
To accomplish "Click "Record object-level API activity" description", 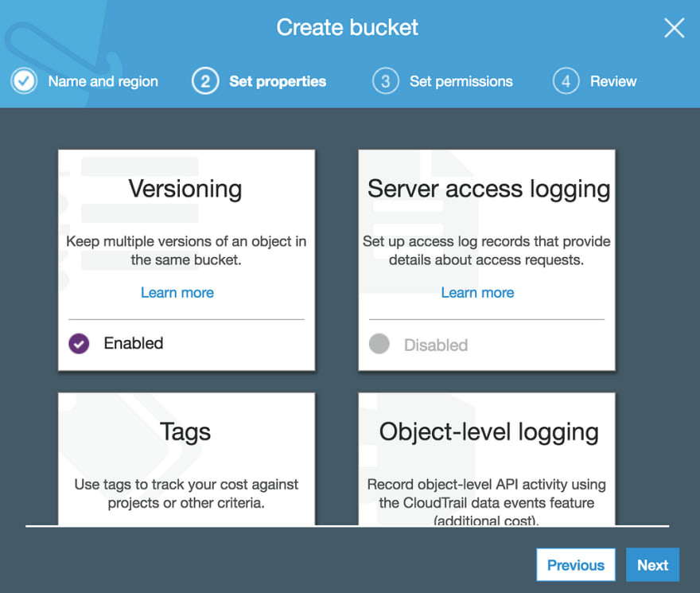I will [487, 502].
